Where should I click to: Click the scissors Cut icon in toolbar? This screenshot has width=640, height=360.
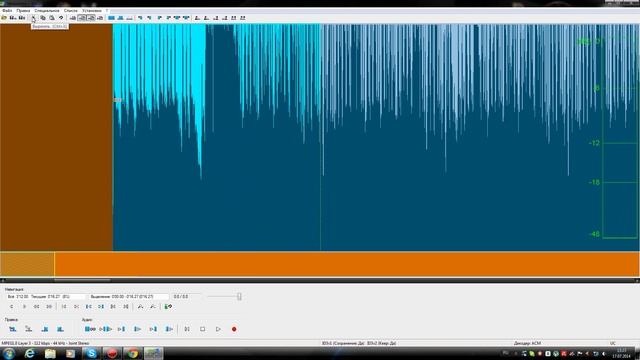point(34,18)
